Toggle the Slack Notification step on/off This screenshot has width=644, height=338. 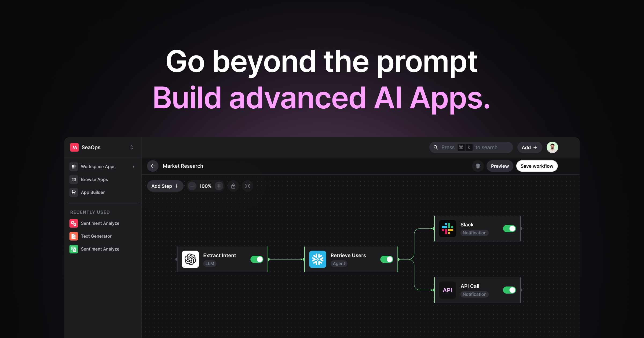509,228
